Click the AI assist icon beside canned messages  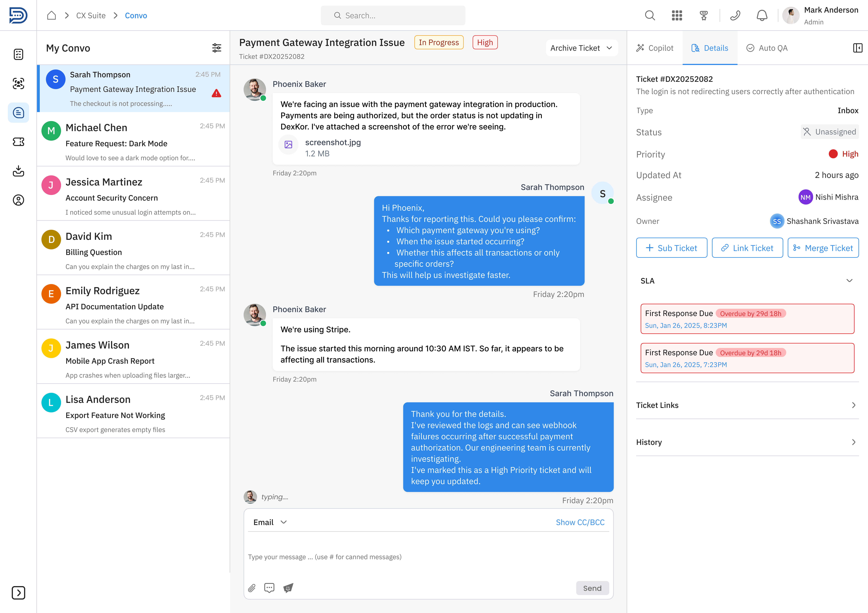pyautogui.click(x=288, y=588)
